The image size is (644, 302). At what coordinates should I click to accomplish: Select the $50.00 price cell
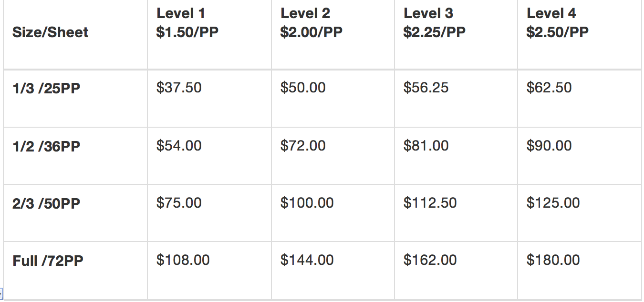[303, 88]
